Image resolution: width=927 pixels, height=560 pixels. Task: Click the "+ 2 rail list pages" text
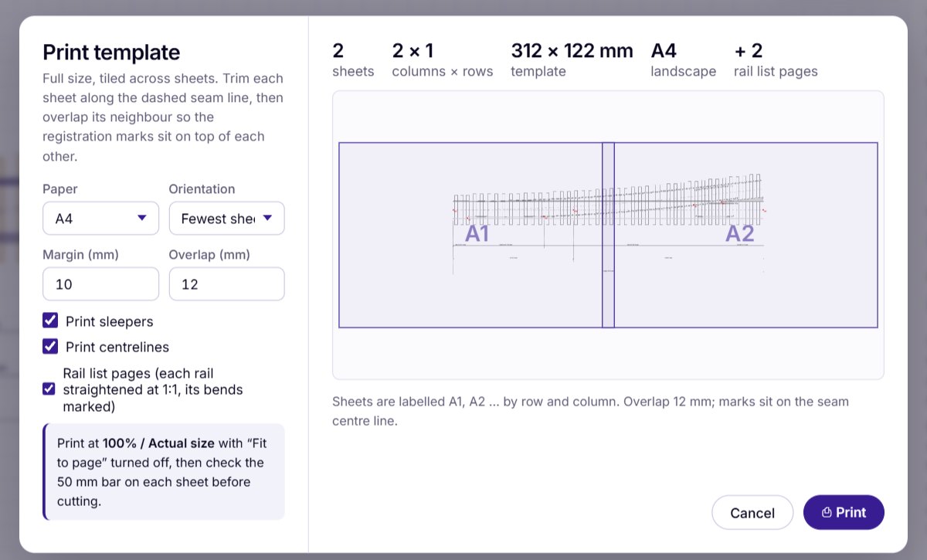[x=776, y=60]
